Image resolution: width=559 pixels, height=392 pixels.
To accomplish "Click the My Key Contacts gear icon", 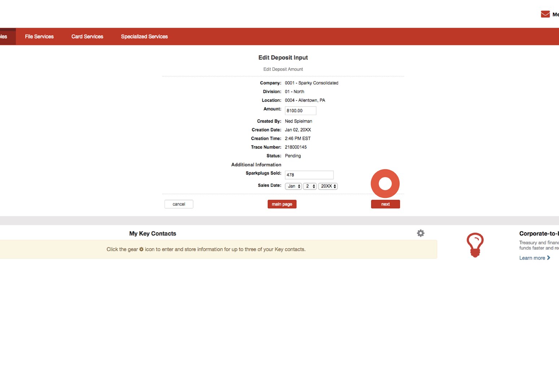I will coord(421,233).
